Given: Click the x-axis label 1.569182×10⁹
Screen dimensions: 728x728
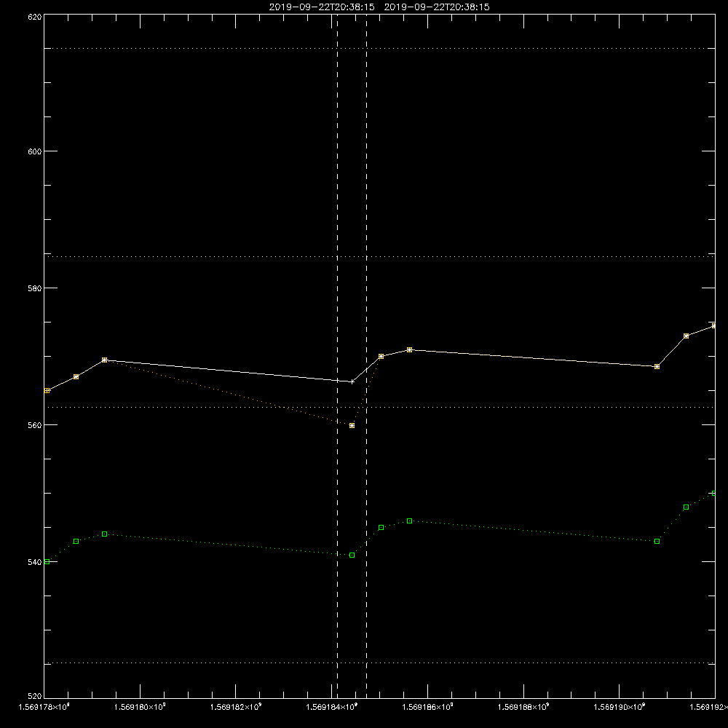Looking at the screenshot, I should pos(236,707).
